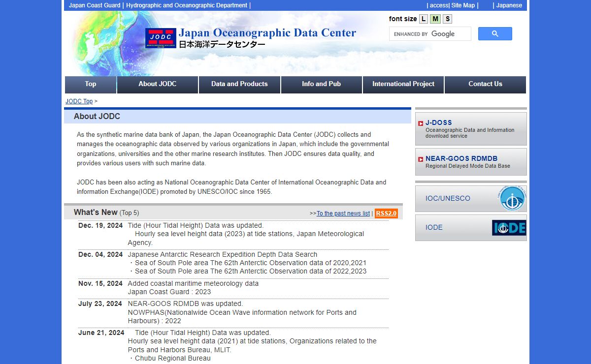Screen dimensions: 591x364
Task: Click the Japanese title 日本海洋データセンター
Action: [222, 45]
